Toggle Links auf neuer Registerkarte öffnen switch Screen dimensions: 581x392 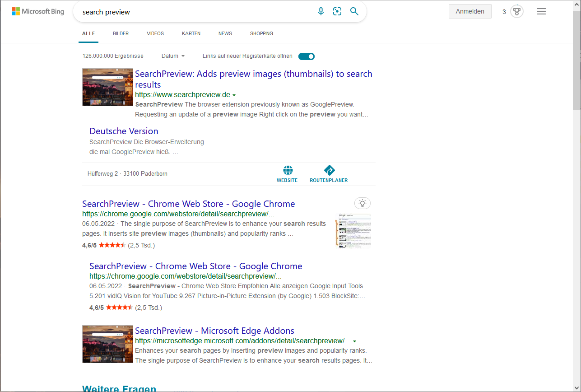coord(307,56)
